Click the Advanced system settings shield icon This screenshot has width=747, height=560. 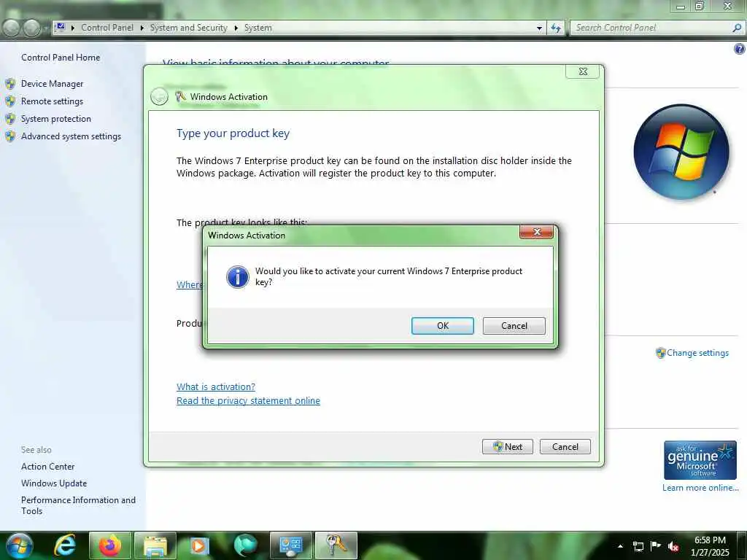[10, 136]
